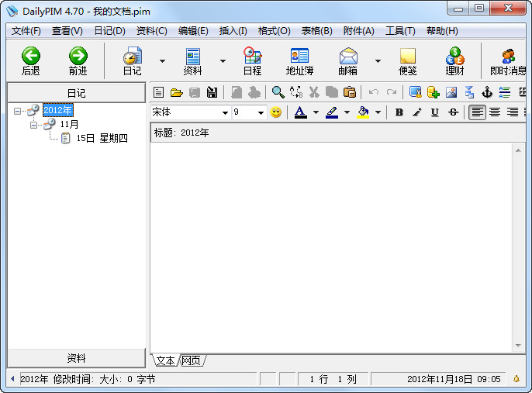Switch to the 网页 tab
532x393 pixels.
point(191,360)
